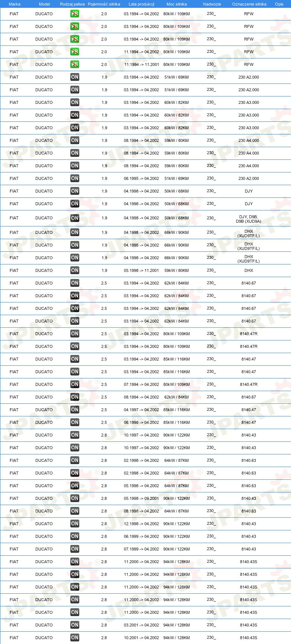Click 90kW / 122KM in 07.1999 row
This screenshot has width=291, height=644.
tap(176, 549)
